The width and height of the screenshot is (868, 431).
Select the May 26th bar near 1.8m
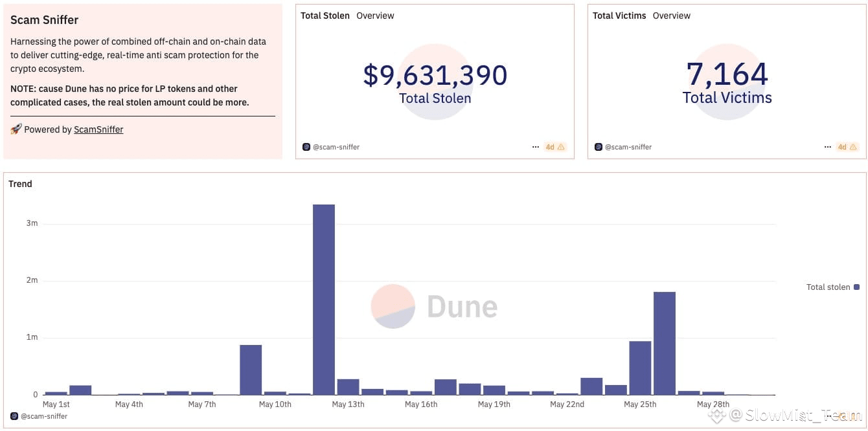coord(665,344)
